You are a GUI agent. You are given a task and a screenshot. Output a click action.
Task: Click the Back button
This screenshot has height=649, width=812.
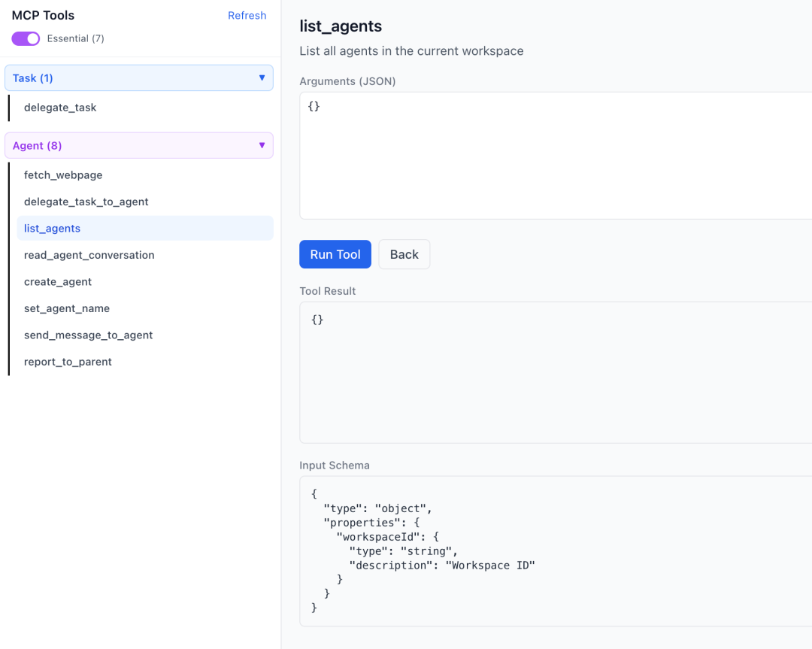[404, 254]
